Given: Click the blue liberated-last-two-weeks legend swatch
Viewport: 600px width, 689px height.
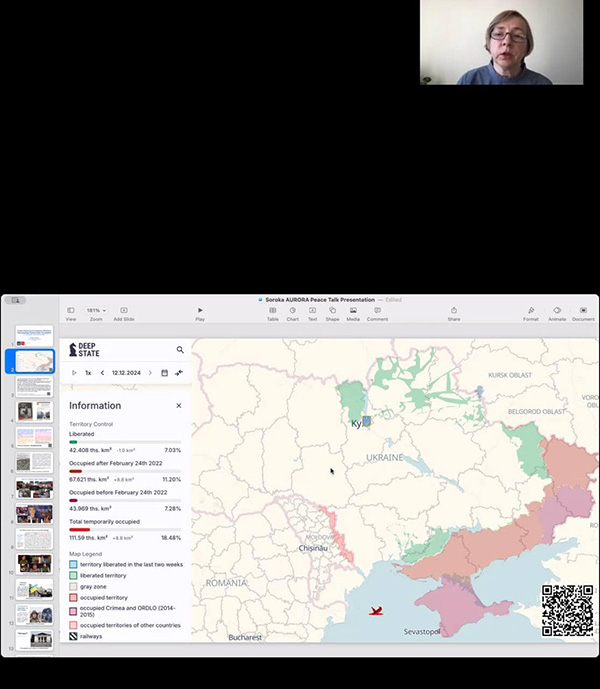Looking at the screenshot, I should [73, 564].
